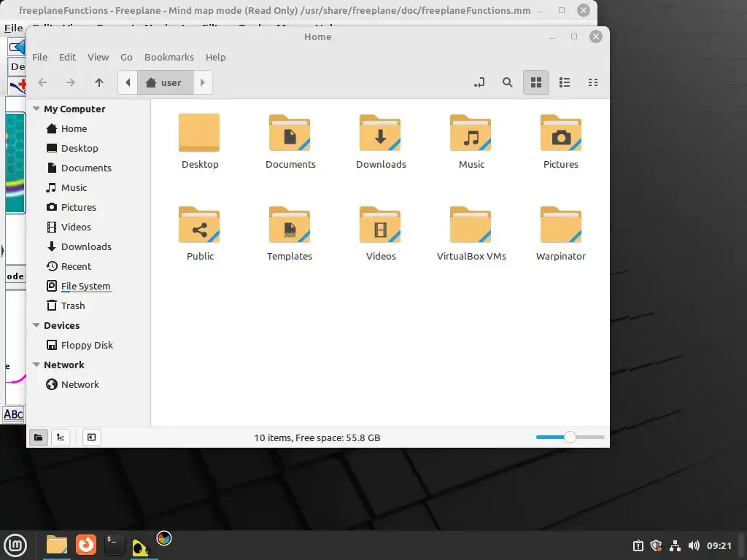Image resolution: width=747 pixels, height=560 pixels.
Task: Select the Desktop folder icon
Action: (199, 133)
